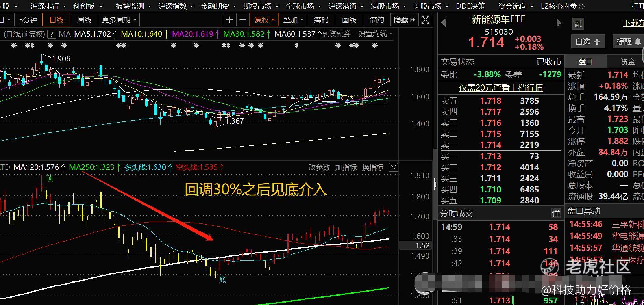
Task: Close the indicator sub-chart panel
Action: tap(393, 167)
